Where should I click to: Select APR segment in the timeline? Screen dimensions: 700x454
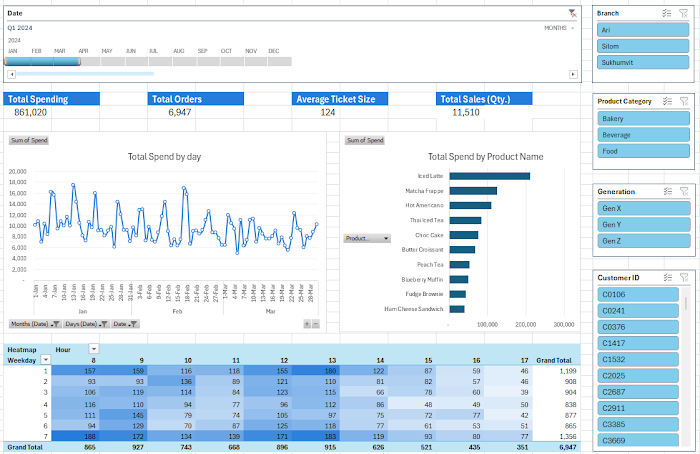[x=88, y=62]
